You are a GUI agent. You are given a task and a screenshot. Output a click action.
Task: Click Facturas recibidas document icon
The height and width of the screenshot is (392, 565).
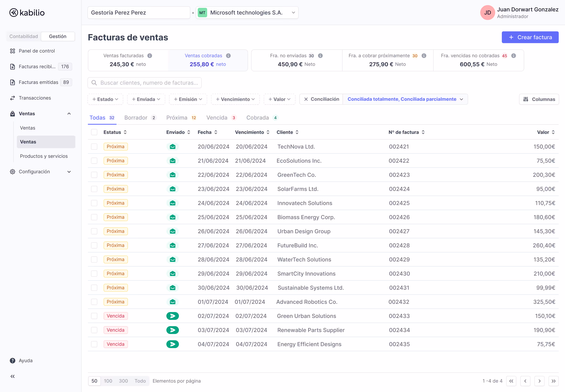pyautogui.click(x=13, y=67)
